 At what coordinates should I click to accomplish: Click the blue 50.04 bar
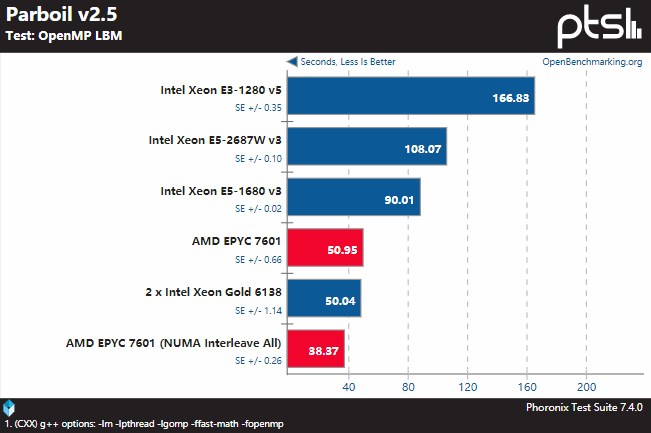(324, 298)
